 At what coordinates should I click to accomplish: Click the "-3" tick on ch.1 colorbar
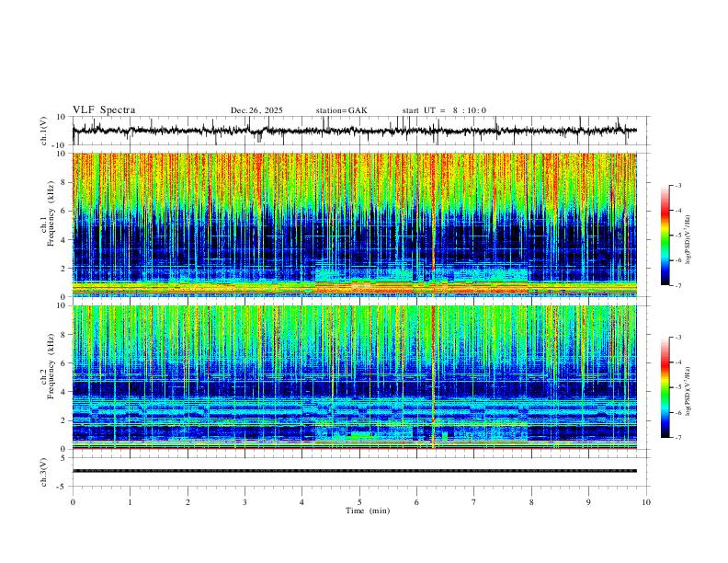[678, 185]
